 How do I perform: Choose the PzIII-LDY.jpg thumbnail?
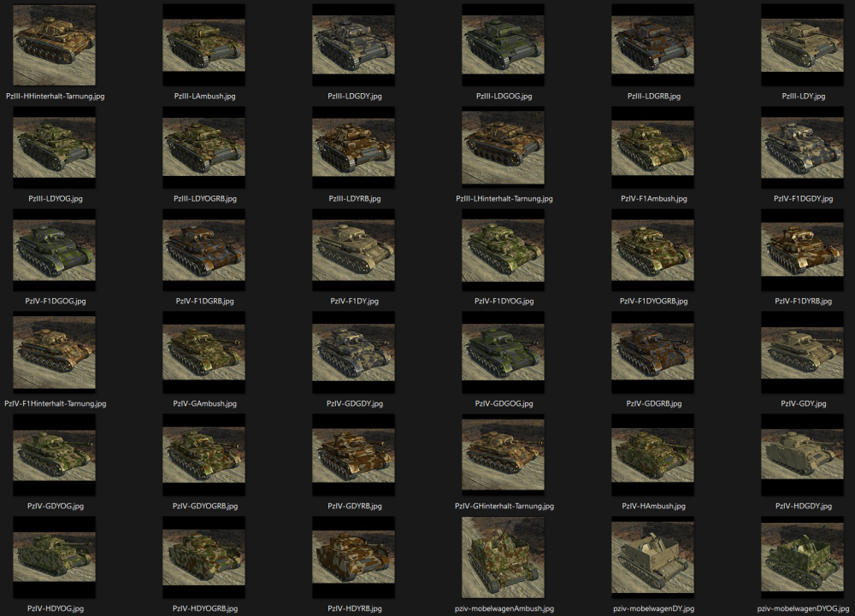[802, 44]
